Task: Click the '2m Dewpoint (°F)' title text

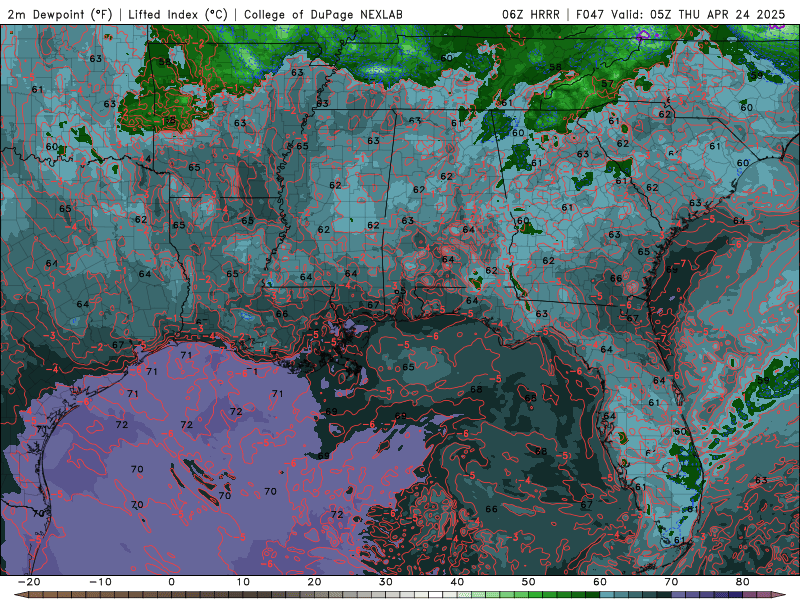Action: click(x=60, y=14)
